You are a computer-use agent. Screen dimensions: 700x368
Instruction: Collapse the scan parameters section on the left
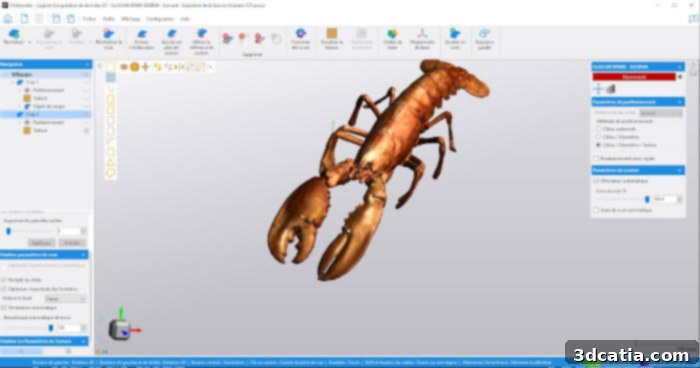tap(83, 255)
